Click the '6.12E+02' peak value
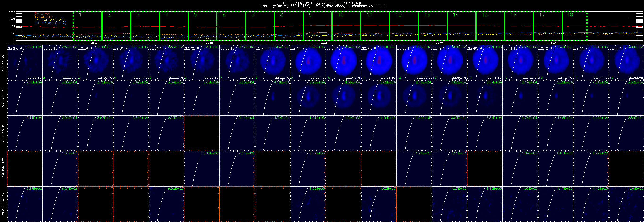 coord(211,153)
